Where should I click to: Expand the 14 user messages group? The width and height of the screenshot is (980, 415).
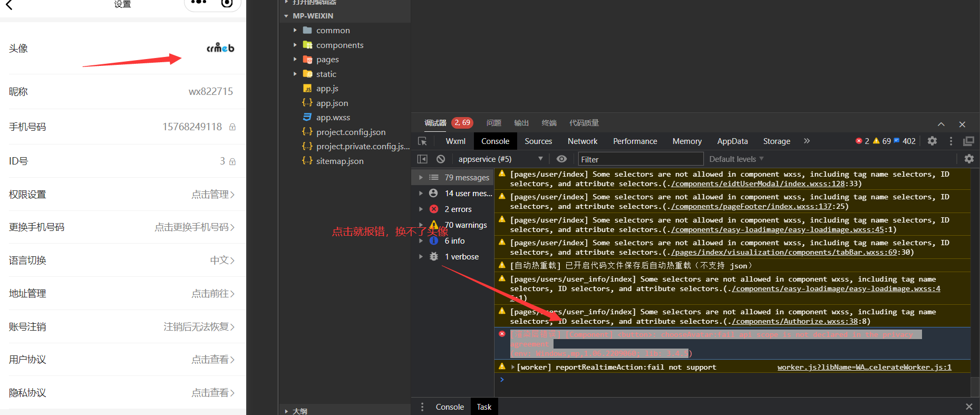[x=421, y=193]
